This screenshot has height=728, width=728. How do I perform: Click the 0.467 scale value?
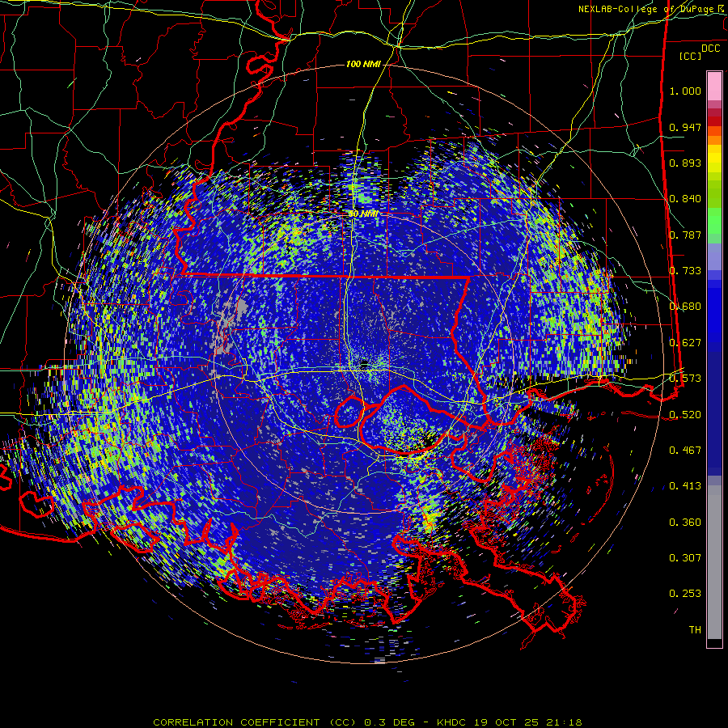point(685,451)
